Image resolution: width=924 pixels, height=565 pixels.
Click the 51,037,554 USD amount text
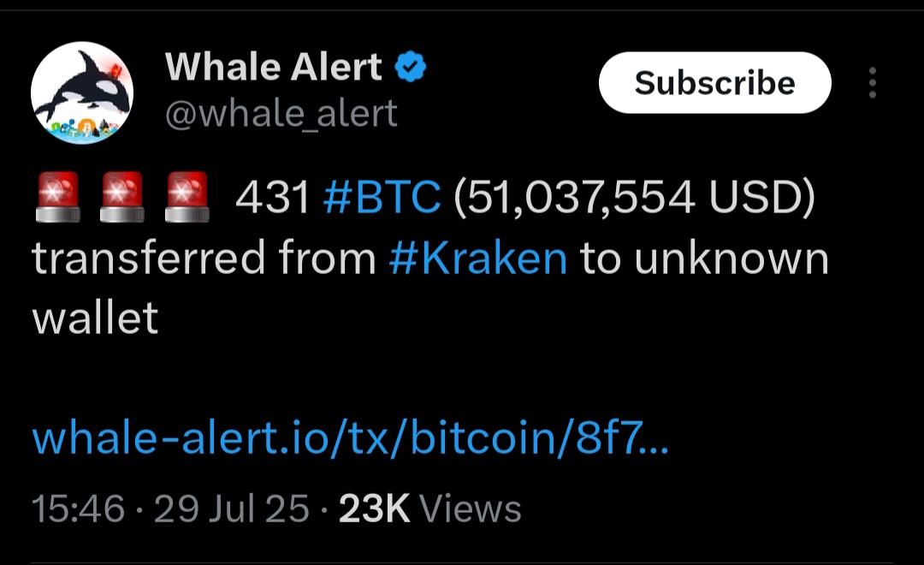[635, 196]
